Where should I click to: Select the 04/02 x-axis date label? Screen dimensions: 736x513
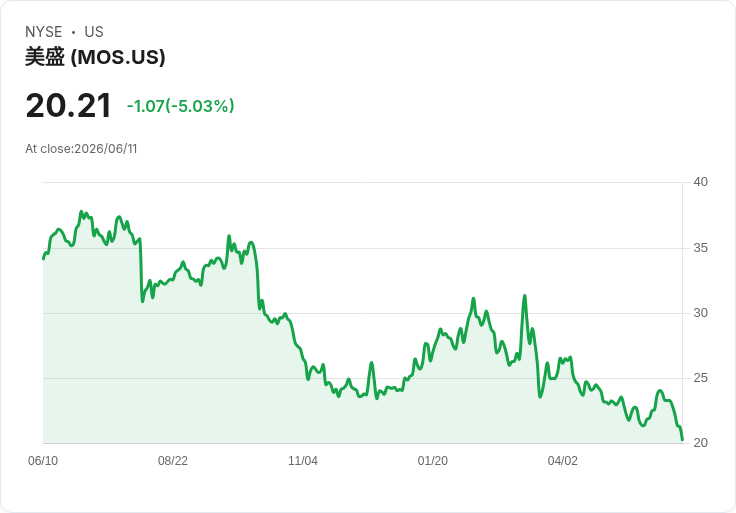click(562, 460)
